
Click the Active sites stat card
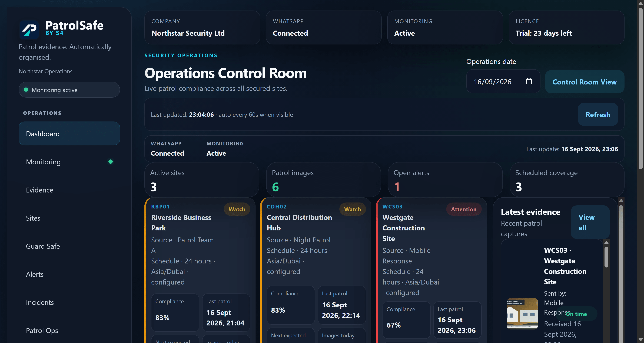point(202,180)
